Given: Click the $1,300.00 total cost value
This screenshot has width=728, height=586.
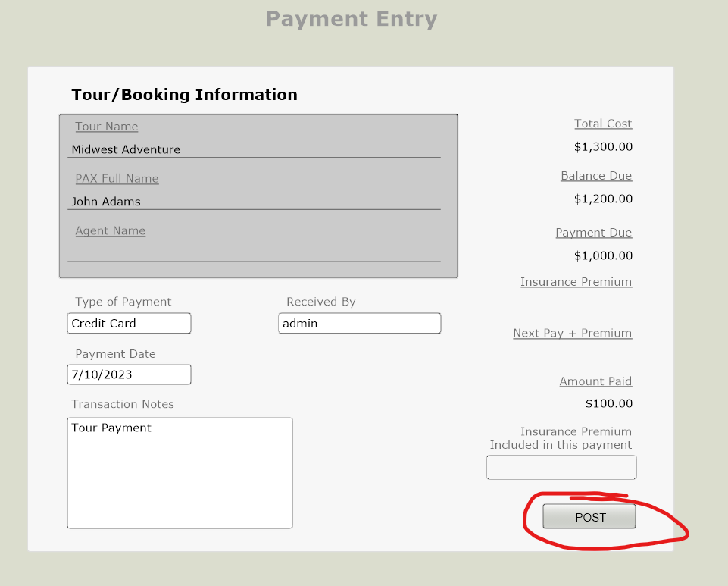Looking at the screenshot, I should (x=603, y=147).
